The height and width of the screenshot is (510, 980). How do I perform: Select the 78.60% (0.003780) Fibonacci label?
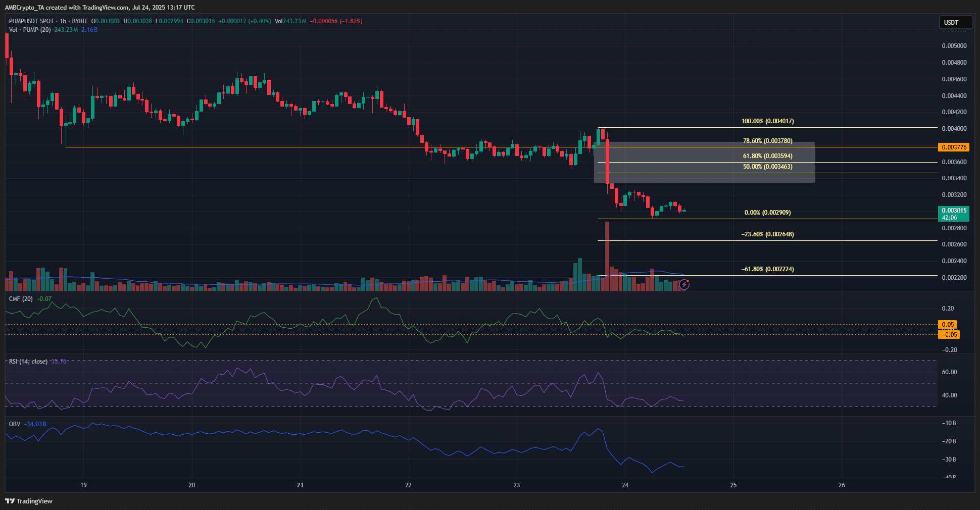(x=767, y=141)
